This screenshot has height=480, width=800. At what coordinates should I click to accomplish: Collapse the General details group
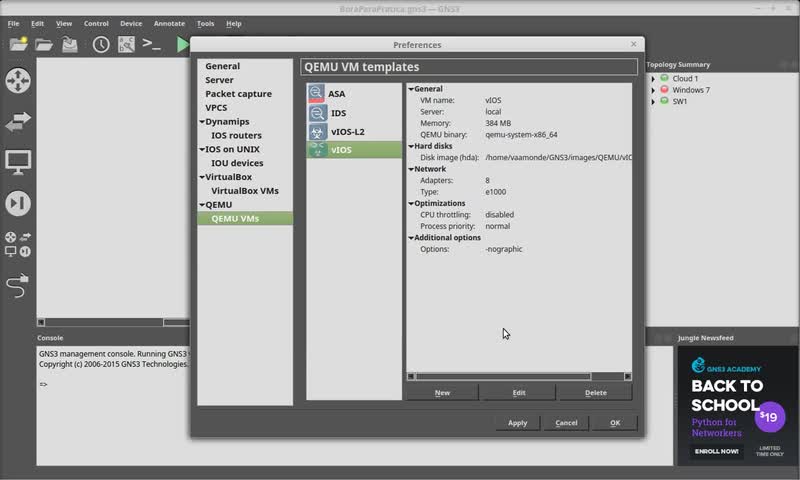(x=411, y=89)
